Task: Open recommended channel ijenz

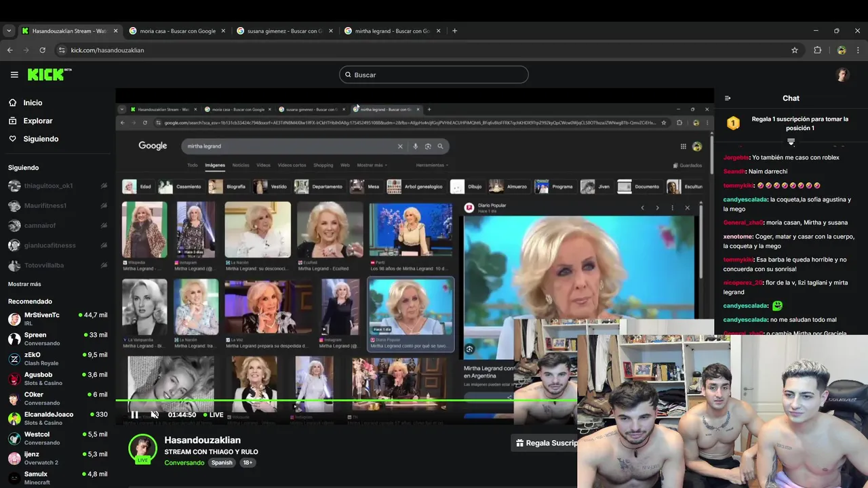Action: coord(57,457)
